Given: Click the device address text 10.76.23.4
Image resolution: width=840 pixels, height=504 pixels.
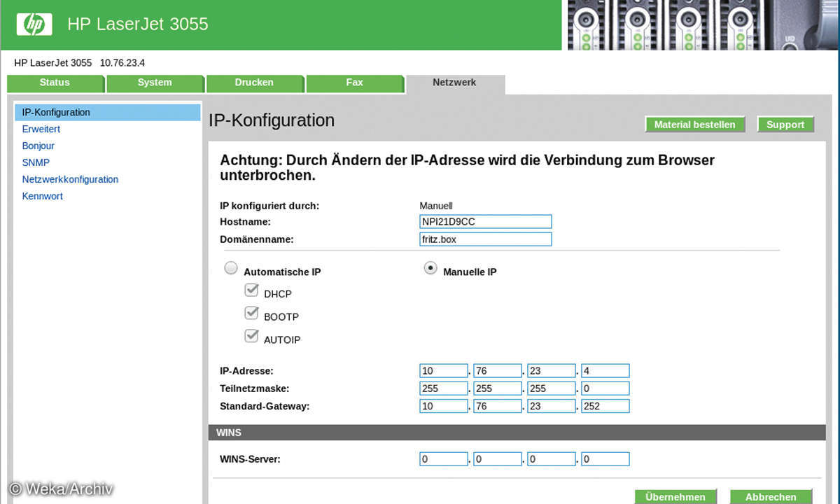Looking at the screenshot, I should point(122,63).
